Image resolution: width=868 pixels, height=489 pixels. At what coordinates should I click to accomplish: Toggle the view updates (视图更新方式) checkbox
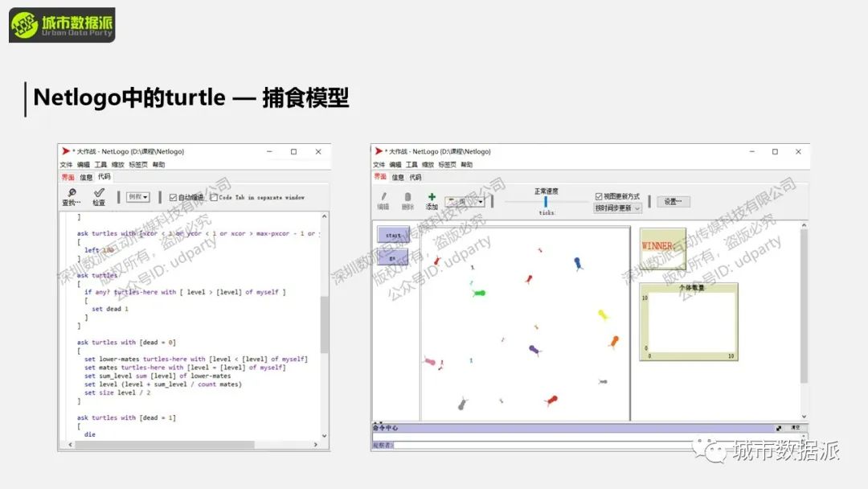(x=599, y=196)
